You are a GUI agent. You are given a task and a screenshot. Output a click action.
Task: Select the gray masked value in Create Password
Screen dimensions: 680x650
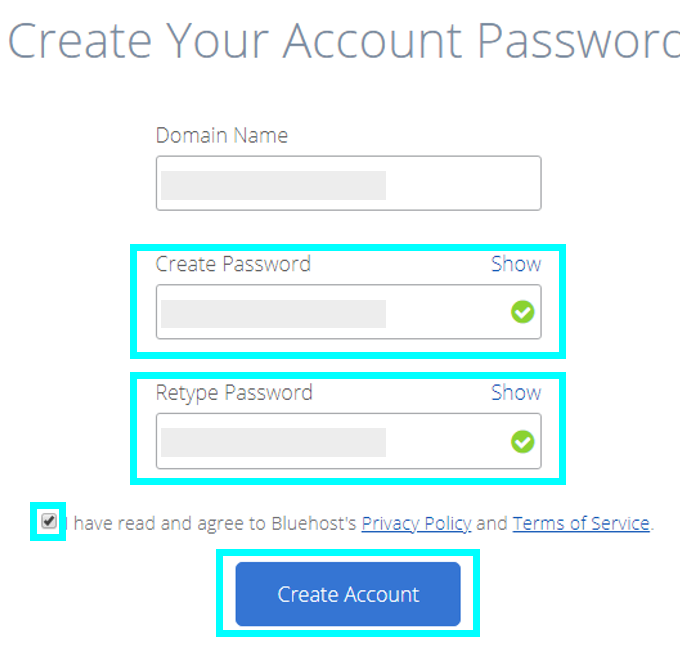coord(273,314)
